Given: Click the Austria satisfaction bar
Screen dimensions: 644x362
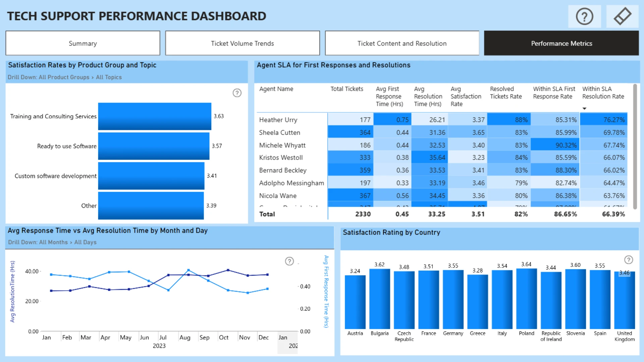Looking at the screenshot, I should [x=355, y=302].
